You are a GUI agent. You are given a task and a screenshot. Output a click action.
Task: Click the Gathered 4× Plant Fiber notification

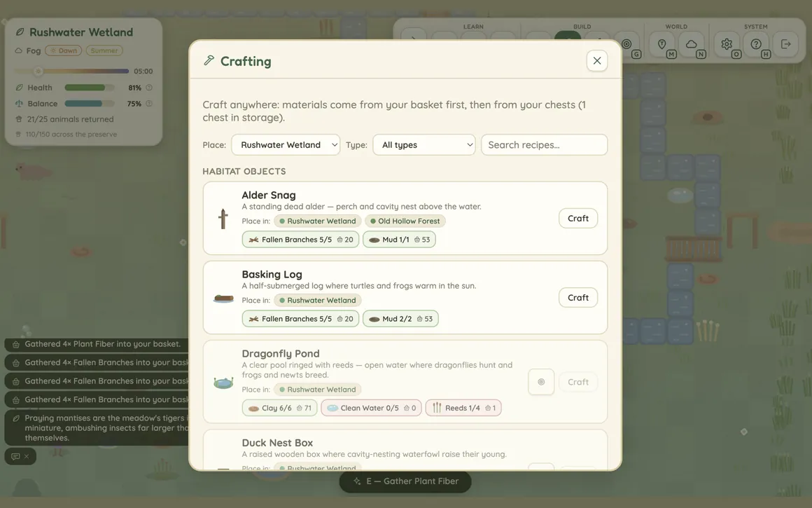coord(97,344)
